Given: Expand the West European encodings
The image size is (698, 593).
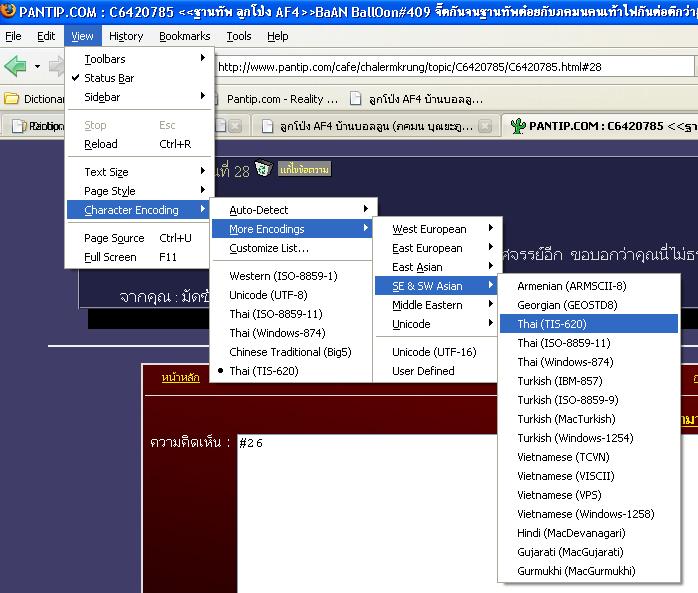Looking at the screenshot, I should point(437,229).
